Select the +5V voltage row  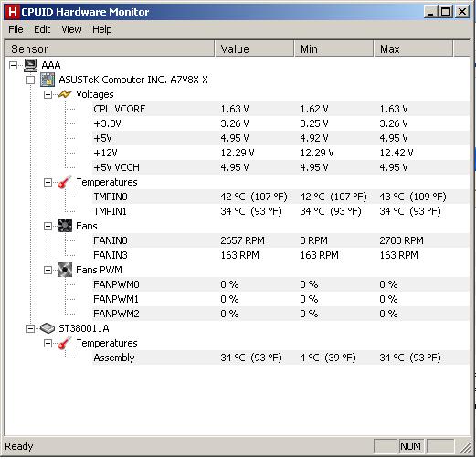pos(280,138)
